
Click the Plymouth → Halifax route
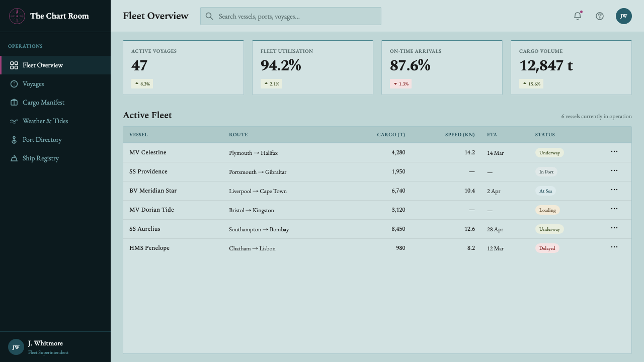(253, 153)
